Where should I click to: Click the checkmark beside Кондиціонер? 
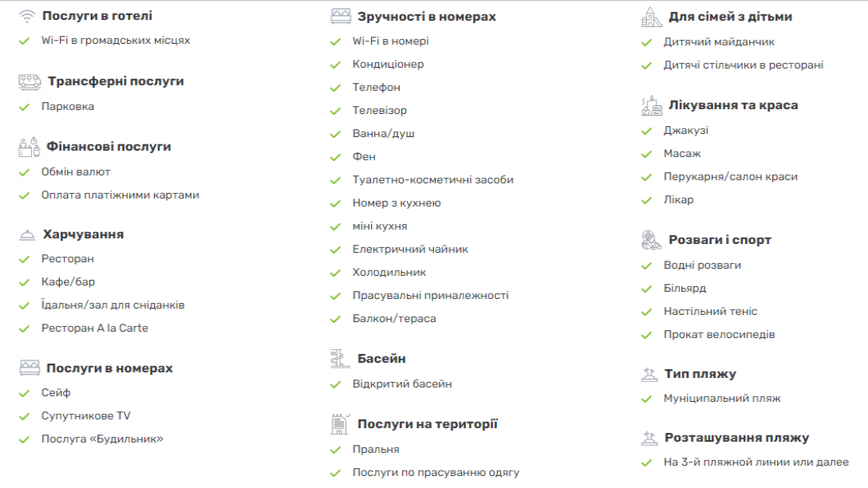tap(335, 65)
